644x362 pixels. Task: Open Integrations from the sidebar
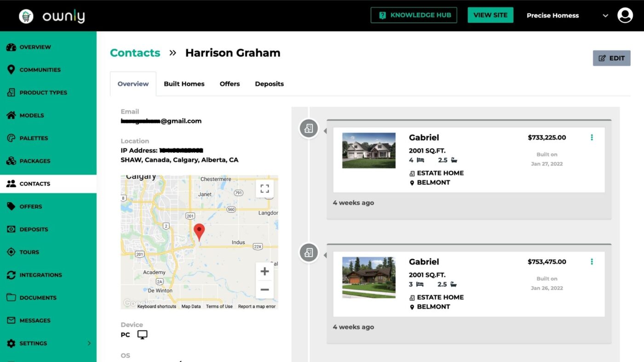pos(11,275)
